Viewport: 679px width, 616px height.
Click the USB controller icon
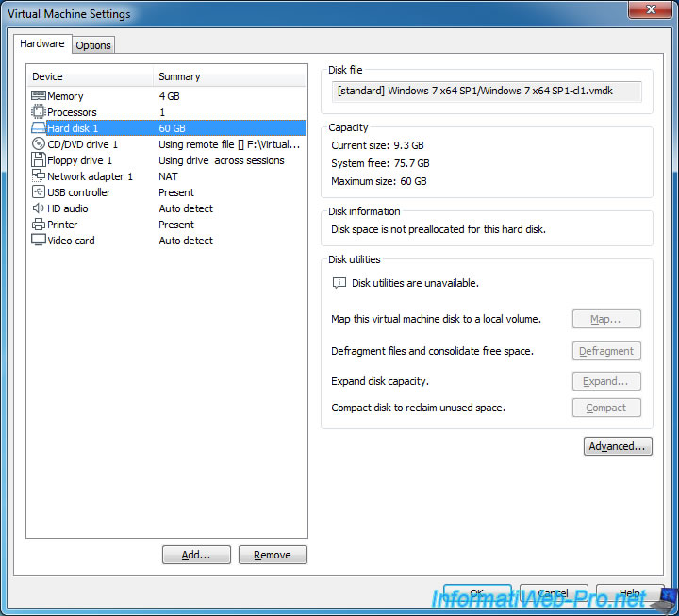(x=39, y=192)
